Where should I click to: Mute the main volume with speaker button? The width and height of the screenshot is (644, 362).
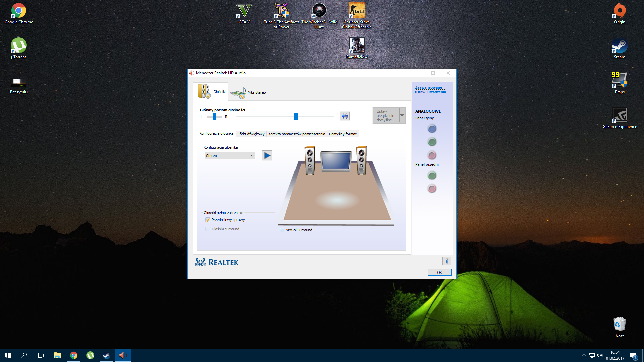pos(344,116)
